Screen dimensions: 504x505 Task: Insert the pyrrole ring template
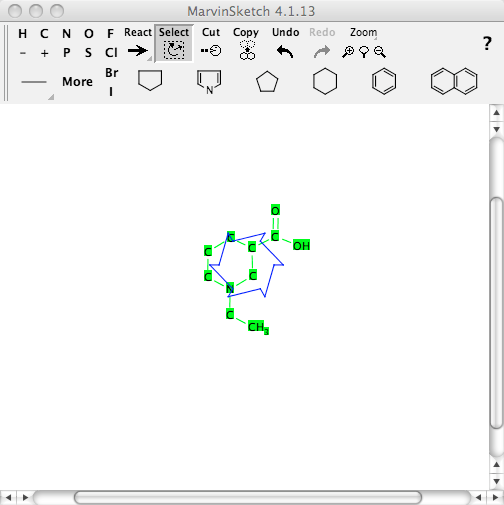(x=209, y=82)
